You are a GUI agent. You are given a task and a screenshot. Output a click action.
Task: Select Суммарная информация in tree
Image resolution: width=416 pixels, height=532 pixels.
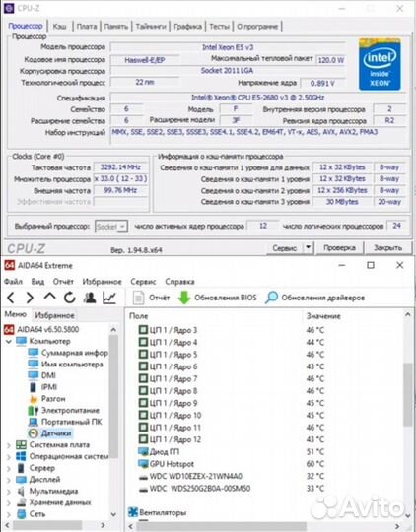point(68,353)
